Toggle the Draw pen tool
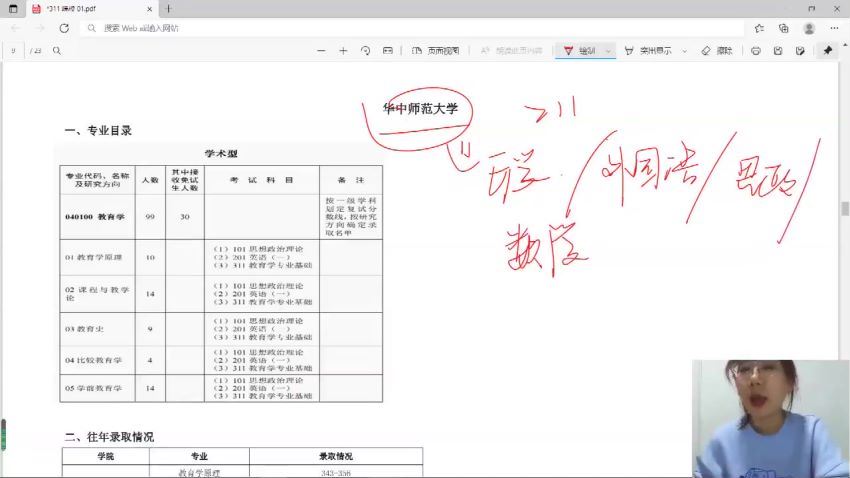The width and height of the screenshot is (850, 478). 579,50
